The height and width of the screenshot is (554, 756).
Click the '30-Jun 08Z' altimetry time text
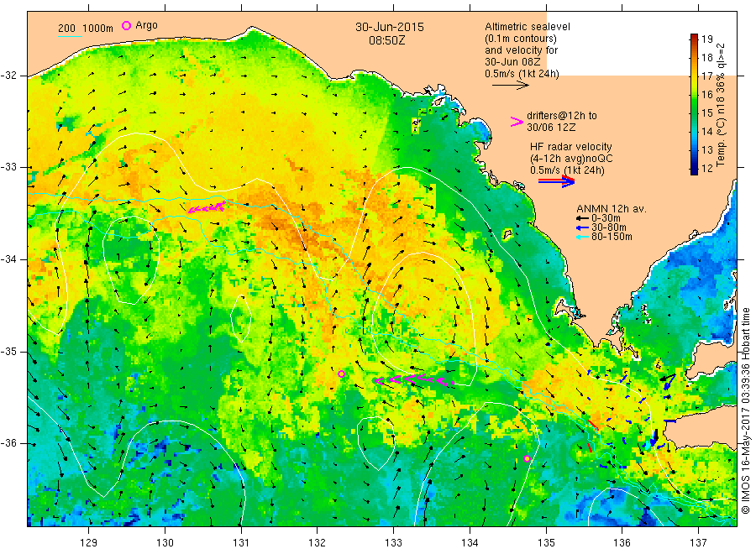pyautogui.click(x=512, y=62)
